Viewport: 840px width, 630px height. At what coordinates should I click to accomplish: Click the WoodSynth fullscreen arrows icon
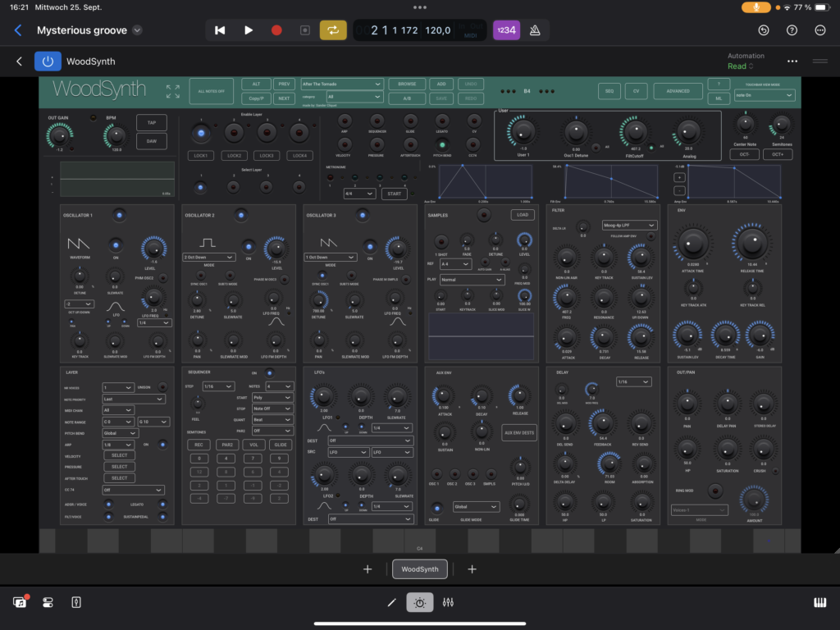(172, 91)
